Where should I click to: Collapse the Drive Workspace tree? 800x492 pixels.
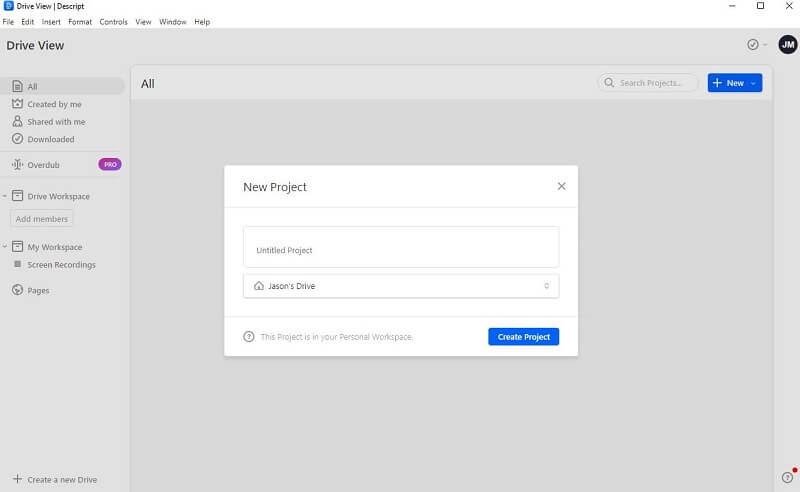5,196
